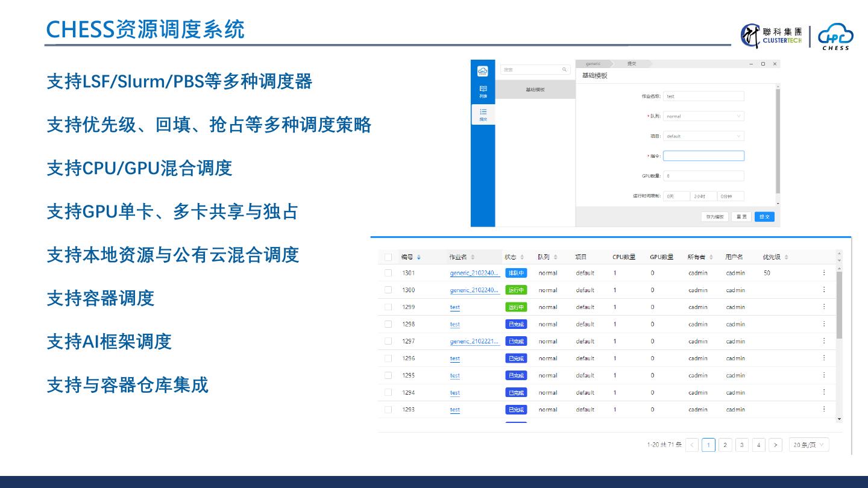Go to the previous page of jobs

(x=692, y=445)
